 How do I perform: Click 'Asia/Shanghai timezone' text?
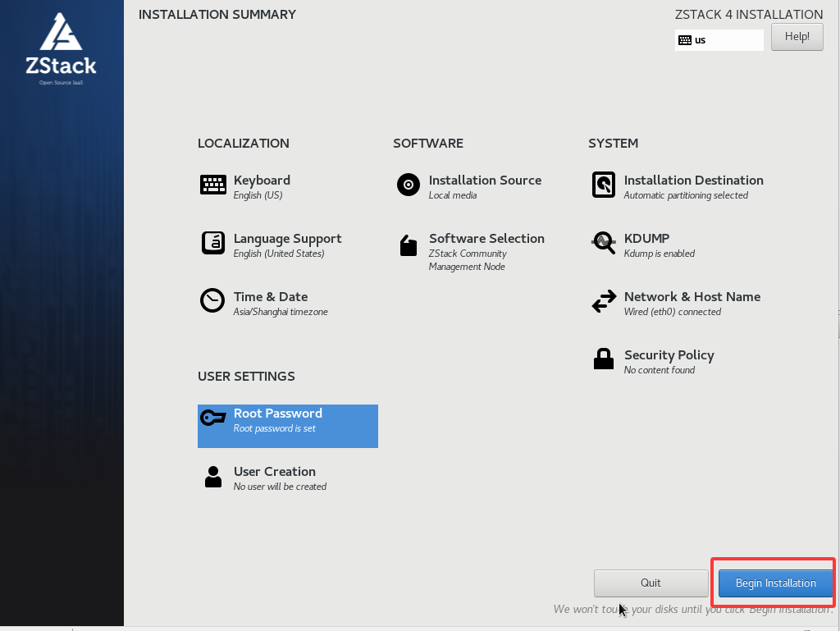coord(281,312)
